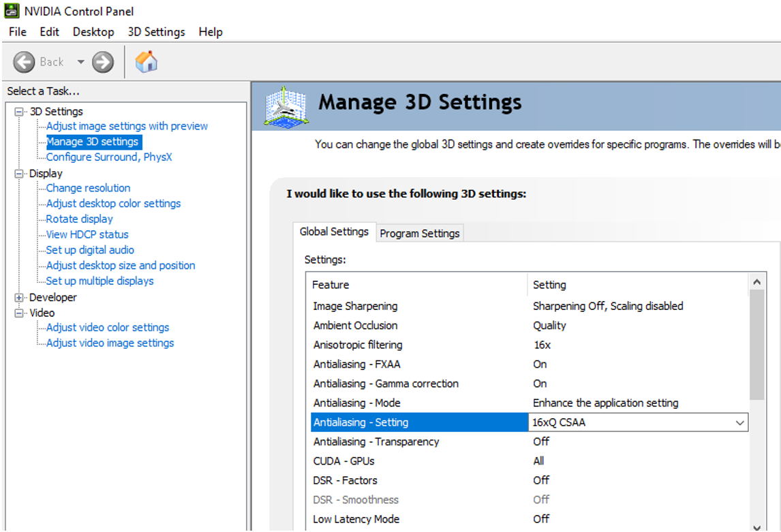Click the Off value for DSR Factors
This screenshot has height=532, width=781.
(541, 481)
